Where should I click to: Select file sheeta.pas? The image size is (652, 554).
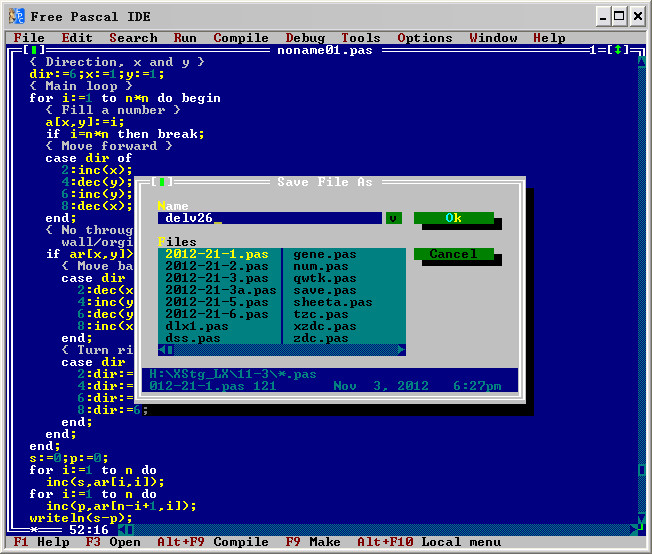coord(333,302)
